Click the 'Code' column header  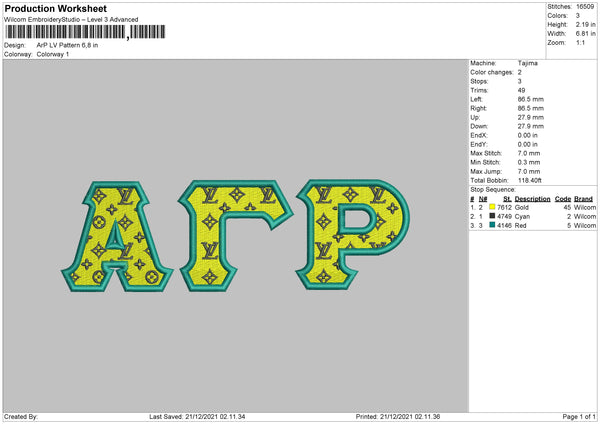[563, 199]
